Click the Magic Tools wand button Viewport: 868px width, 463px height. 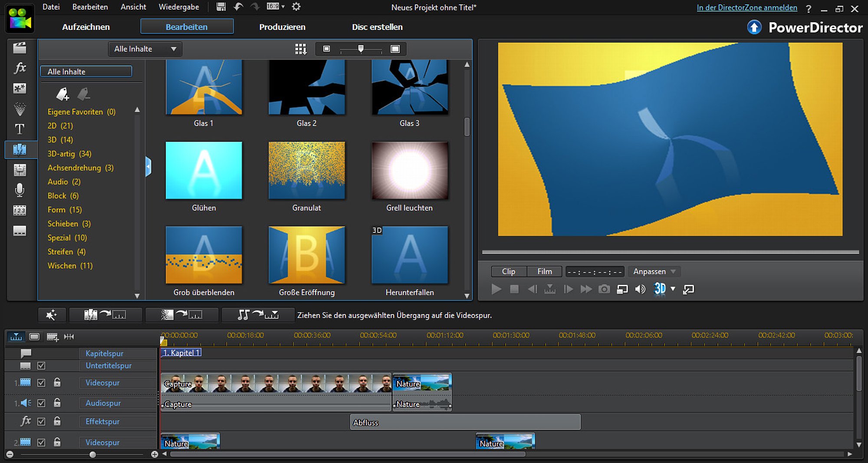pos(52,315)
